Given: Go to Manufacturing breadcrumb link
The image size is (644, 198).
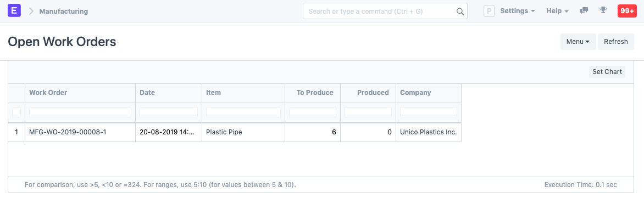Looking at the screenshot, I should click(64, 12).
